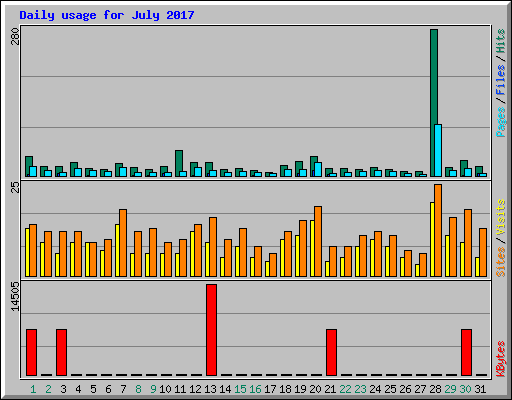
Task: Click the orange Visits bar for day 17
Action: pyautogui.click(x=273, y=265)
